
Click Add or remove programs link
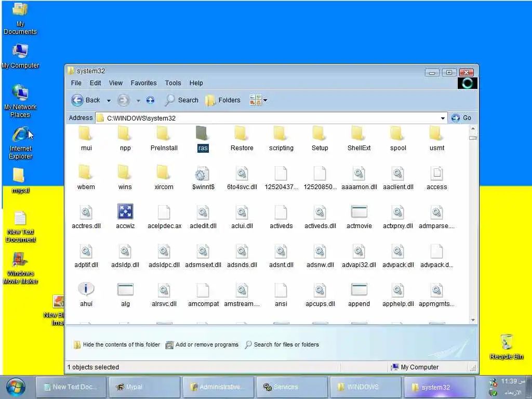click(202, 345)
